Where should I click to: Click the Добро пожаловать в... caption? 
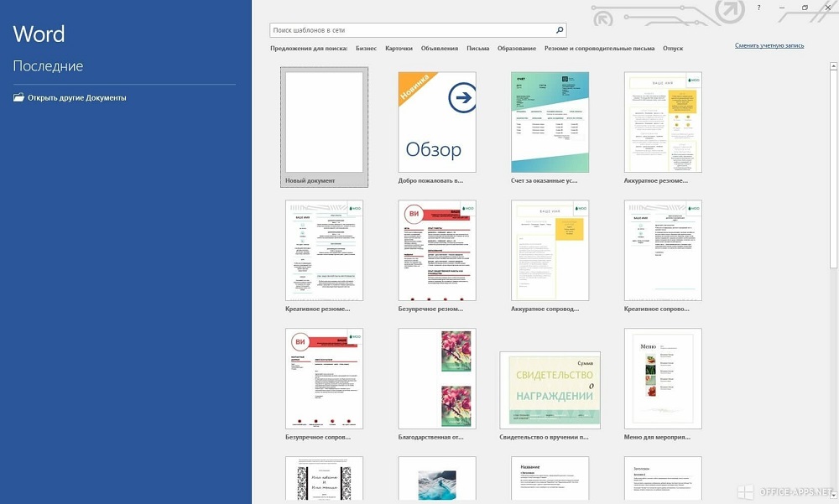pos(430,181)
